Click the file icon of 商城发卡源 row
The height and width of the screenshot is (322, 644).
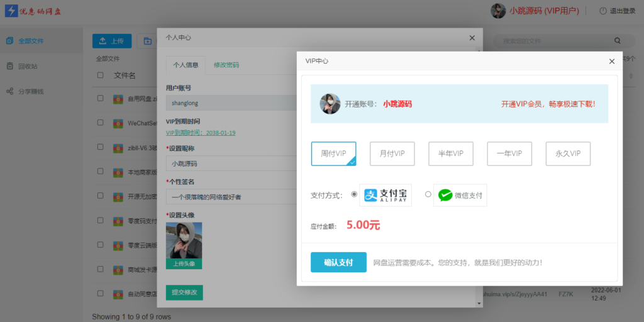click(x=118, y=270)
